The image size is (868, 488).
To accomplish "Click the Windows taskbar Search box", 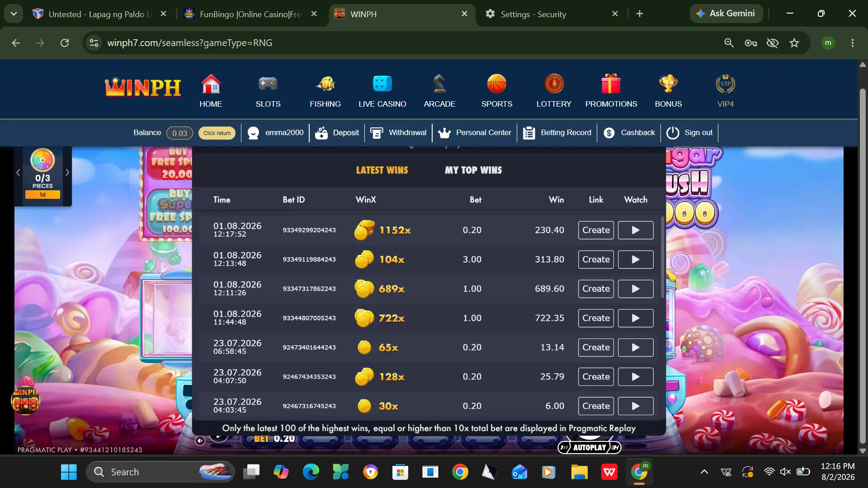I will (160, 472).
